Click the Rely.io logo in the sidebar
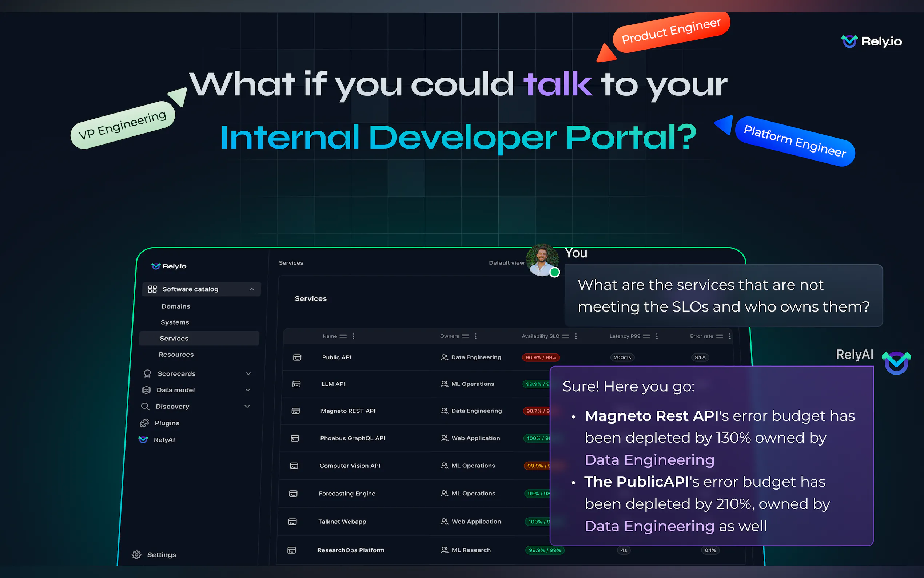 169,266
